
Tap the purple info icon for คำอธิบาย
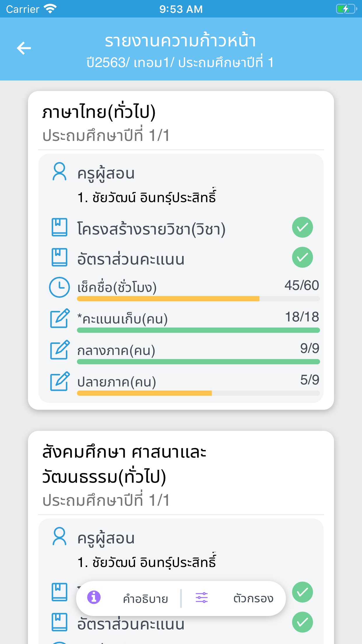pyautogui.click(x=94, y=597)
